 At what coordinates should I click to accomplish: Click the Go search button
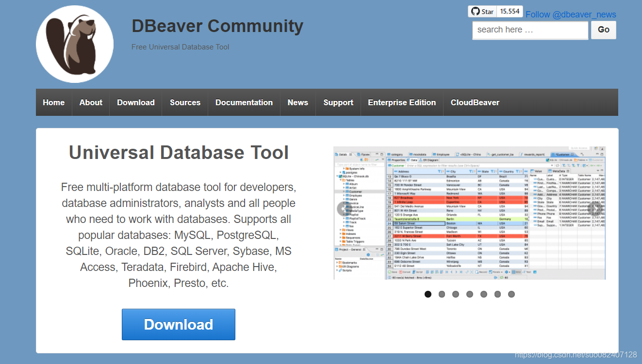point(604,30)
